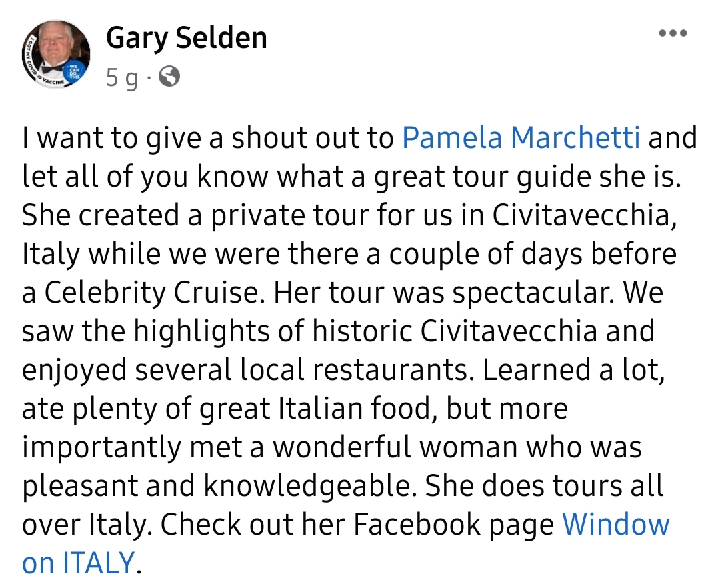Click "Facebook page" text before the link

tap(454, 525)
